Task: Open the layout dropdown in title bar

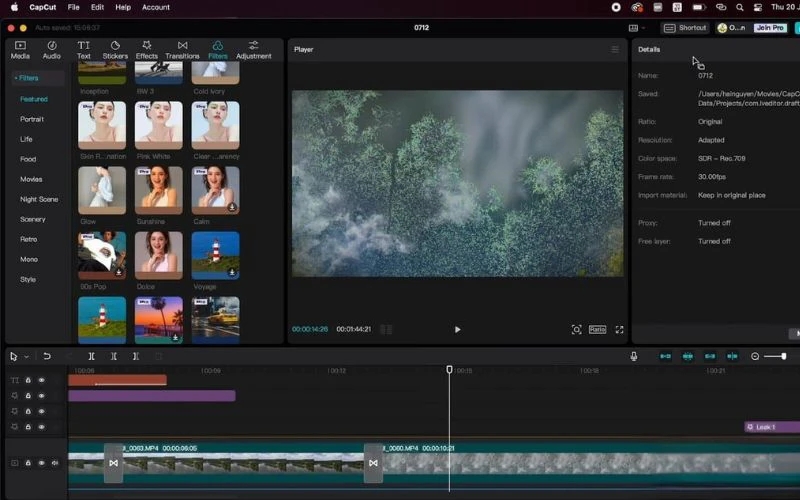Action: (637, 28)
